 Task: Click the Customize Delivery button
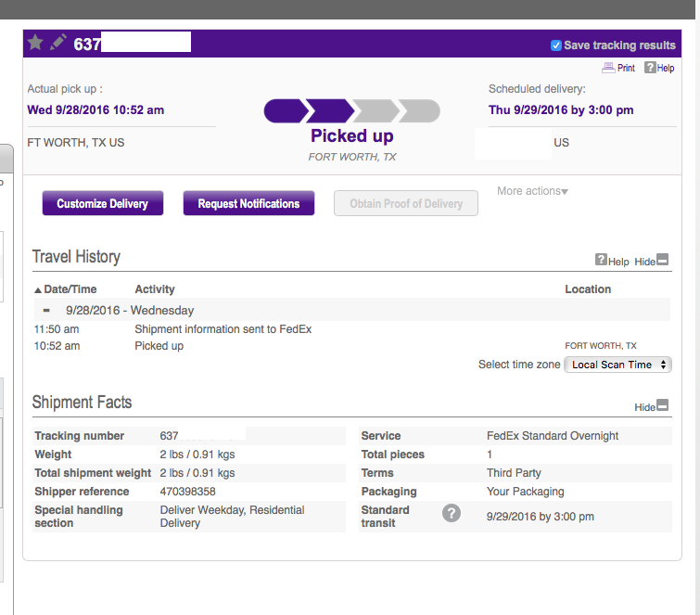point(103,204)
